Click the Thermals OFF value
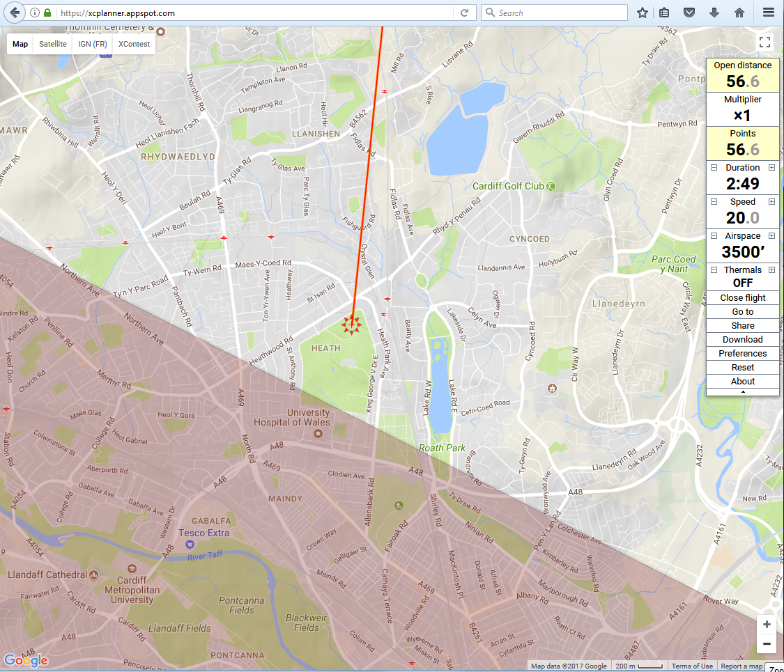 tap(742, 283)
